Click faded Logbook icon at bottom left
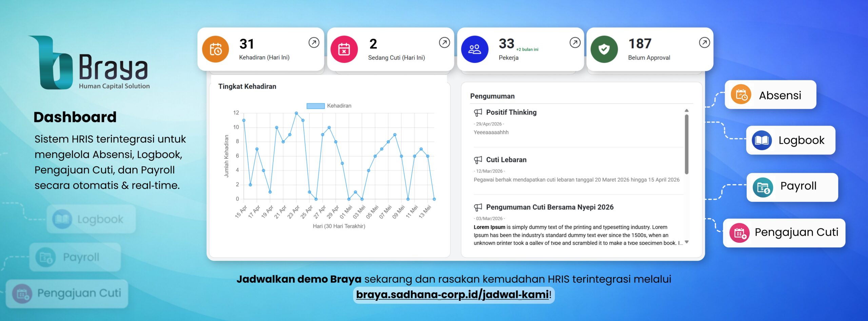 click(x=62, y=219)
